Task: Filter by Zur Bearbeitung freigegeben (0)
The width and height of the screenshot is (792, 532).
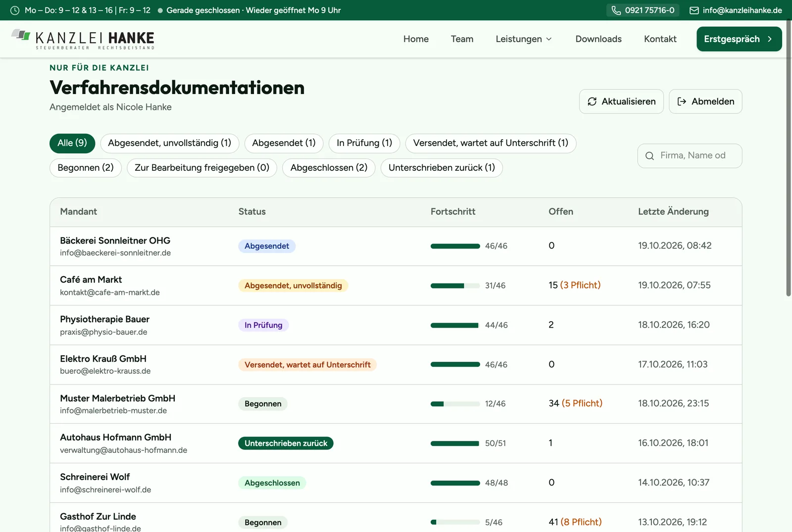Action: coord(202,168)
